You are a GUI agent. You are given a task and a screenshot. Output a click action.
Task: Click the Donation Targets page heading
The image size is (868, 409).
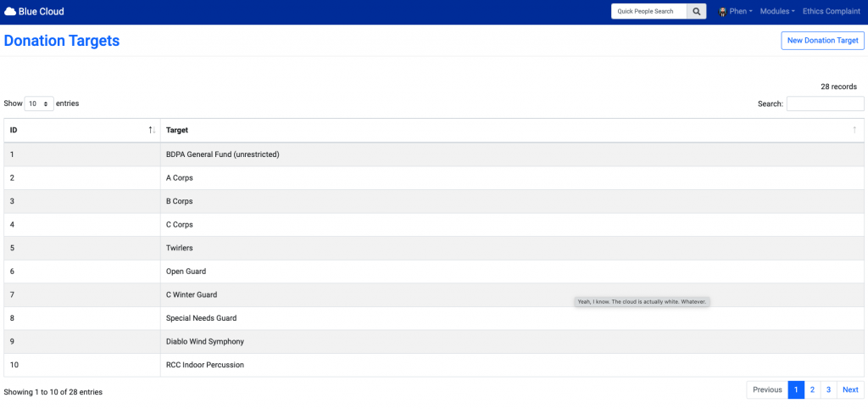(61, 41)
